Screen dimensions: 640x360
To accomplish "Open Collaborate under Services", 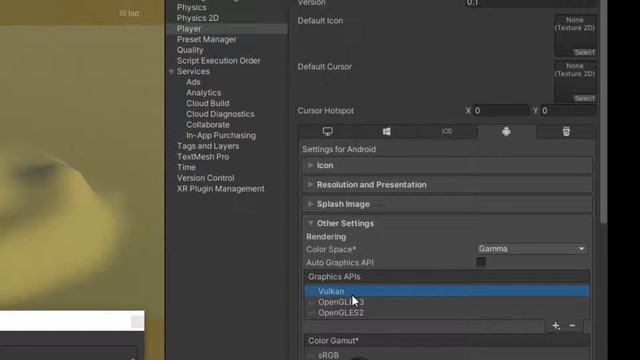I will point(208,124).
